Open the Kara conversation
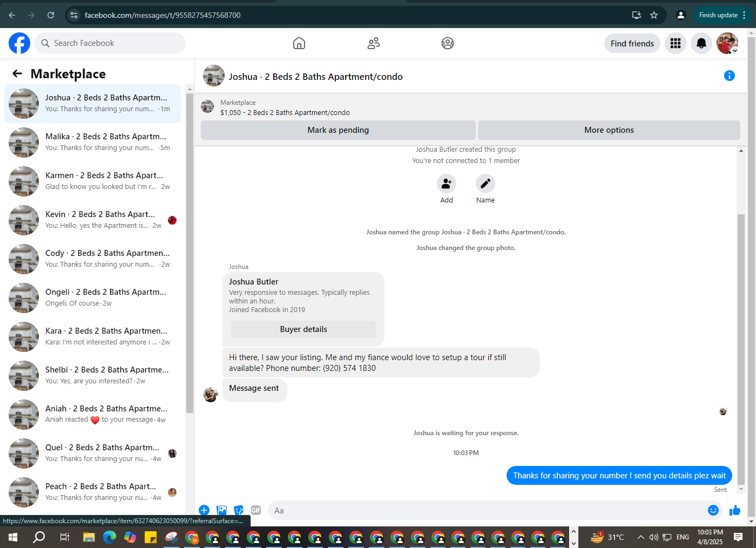Image resolution: width=756 pixels, height=548 pixels. (93, 337)
